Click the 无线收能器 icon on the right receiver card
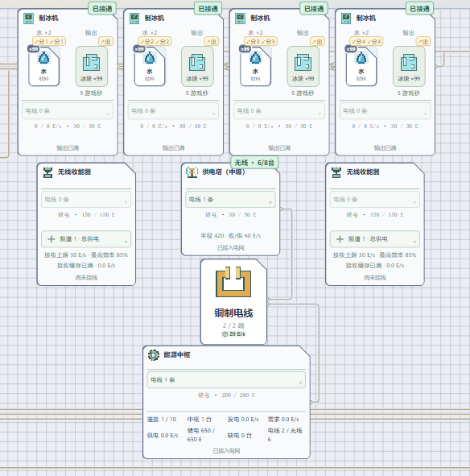The height and width of the screenshot is (476, 470). (336, 172)
